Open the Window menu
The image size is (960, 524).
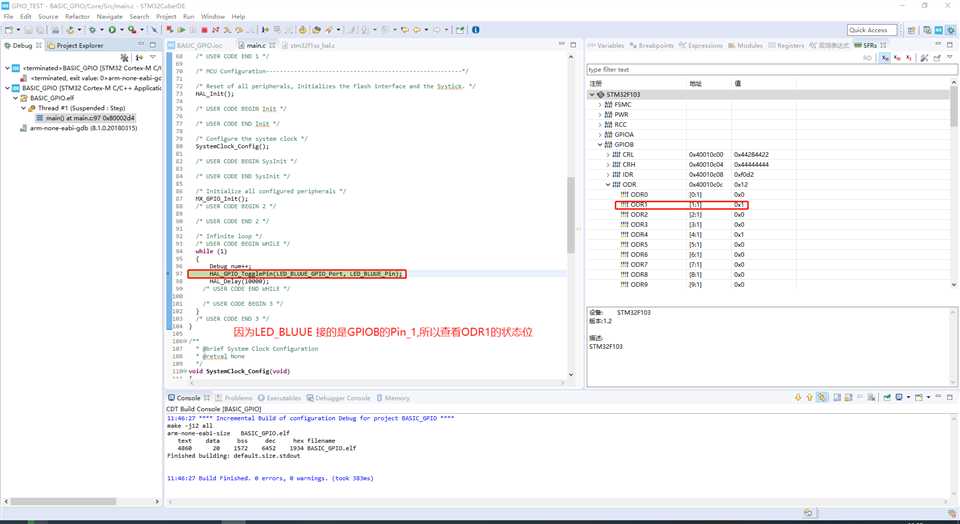coord(212,17)
